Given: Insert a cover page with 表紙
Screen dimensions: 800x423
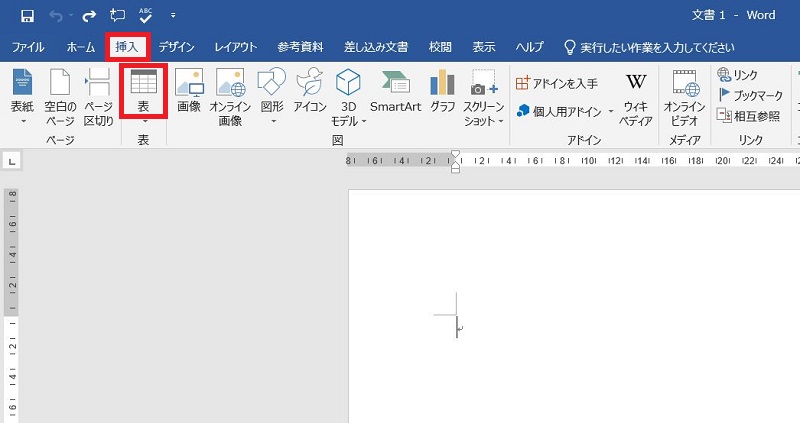Looking at the screenshot, I should [x=22, y=89].
